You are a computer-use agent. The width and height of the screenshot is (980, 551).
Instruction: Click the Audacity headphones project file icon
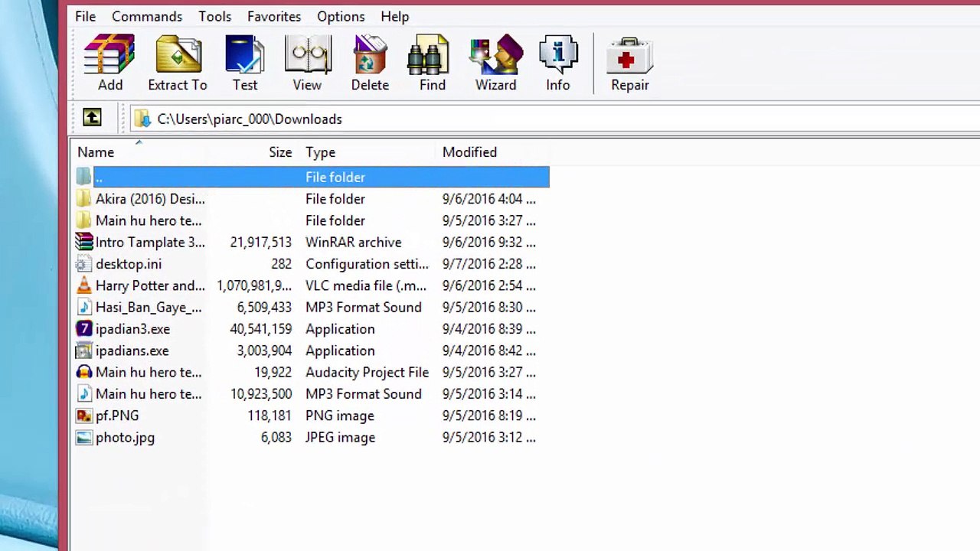point(84,372)
